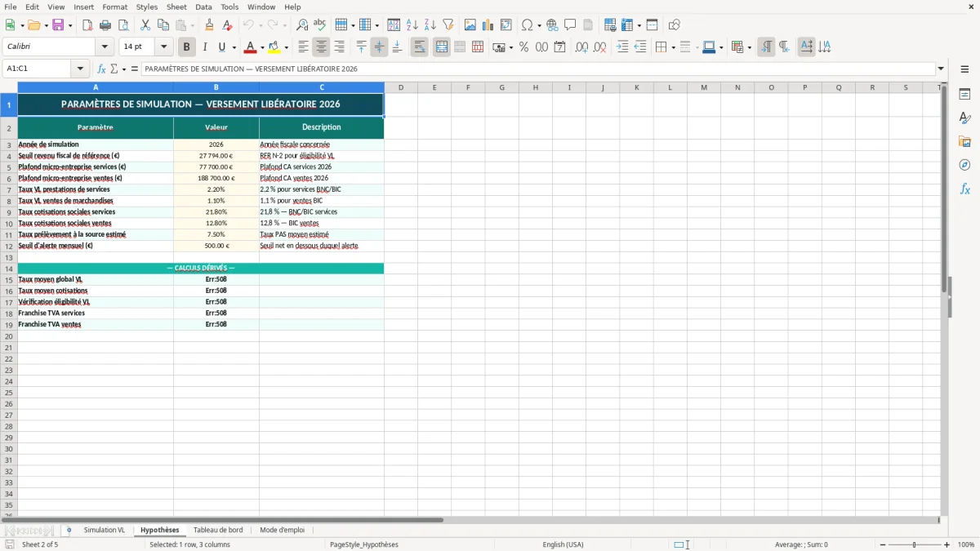Open Find & Replace
The height and width of the screenshot is (551, 980).
302,25
